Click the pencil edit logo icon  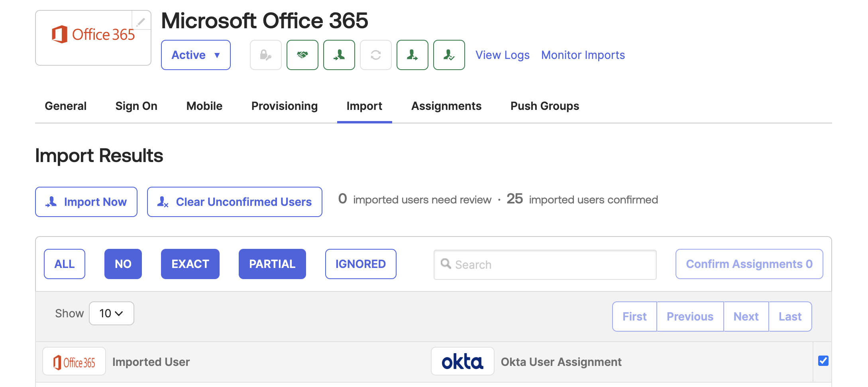[141, 21]
